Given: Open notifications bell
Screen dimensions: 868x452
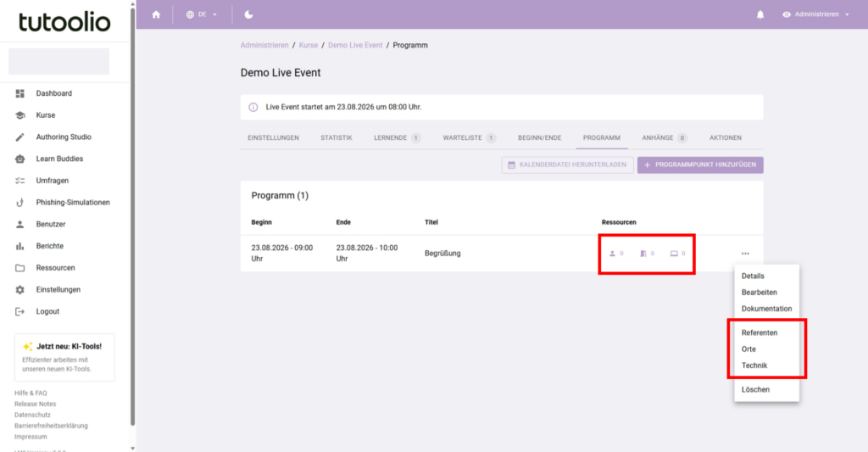Looking at the screenshot, I should click(760, 14).
